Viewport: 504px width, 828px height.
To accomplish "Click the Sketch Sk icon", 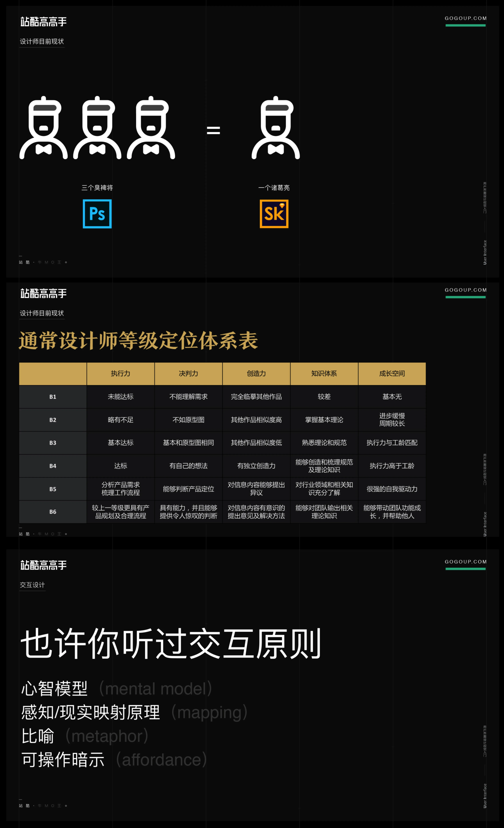I will click(x=274, y=214).
